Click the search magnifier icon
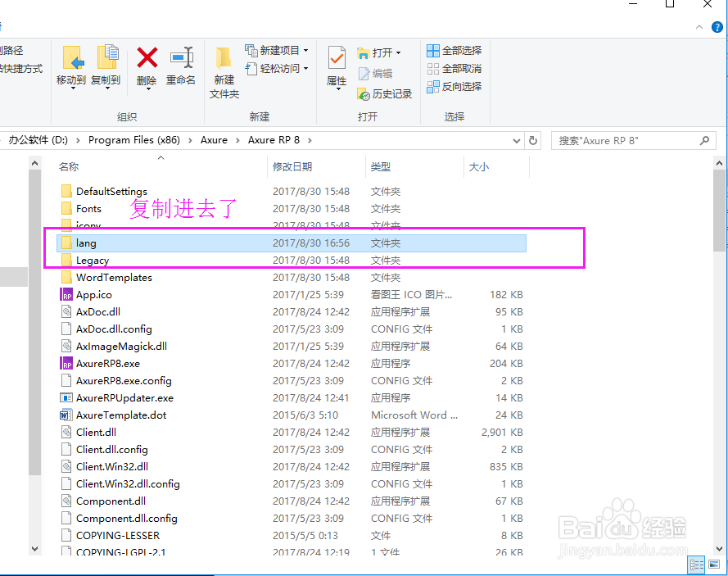 coord(704,140)
